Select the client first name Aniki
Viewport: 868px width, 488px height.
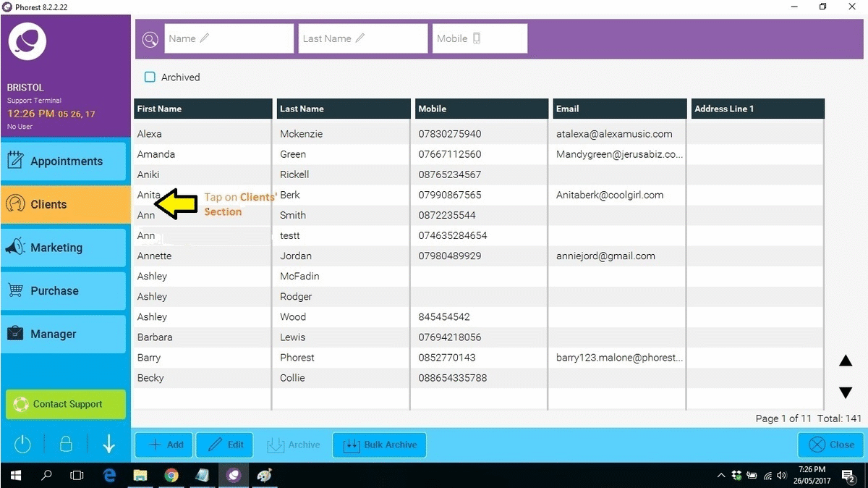pos(148,174)
